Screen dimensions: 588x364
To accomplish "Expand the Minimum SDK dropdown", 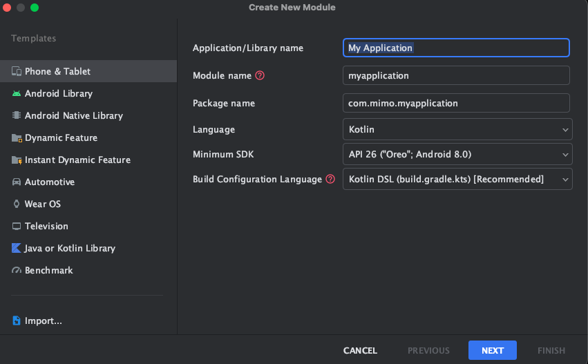I will click(x=457, y=154).
